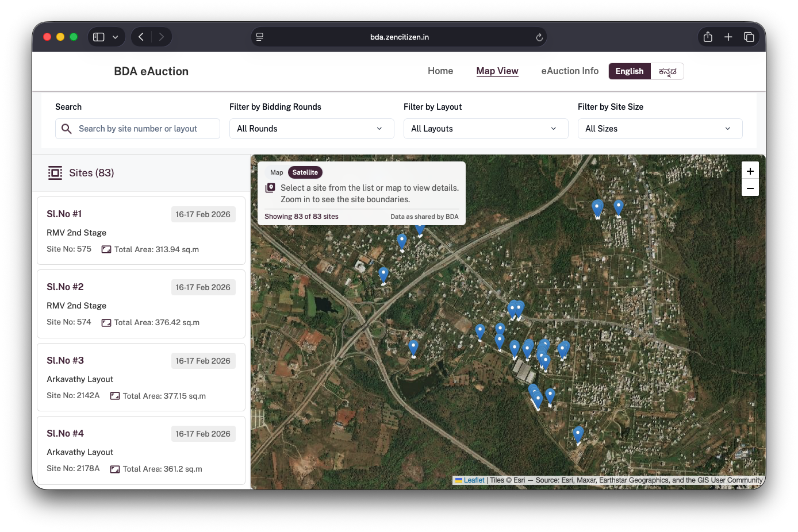Switch language to Kannada
Image resolution: width=798 pixels, height=532 pixels.
click(x=667, y=71)
